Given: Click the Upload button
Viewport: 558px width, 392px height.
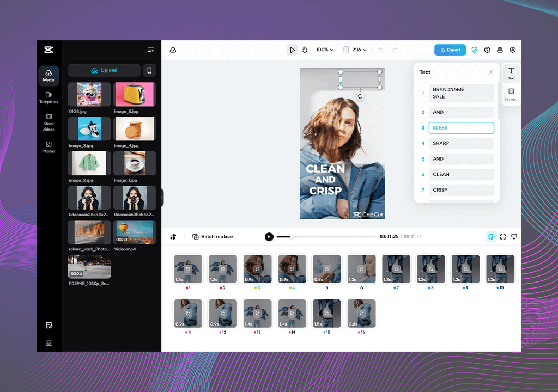Looking at the screenshot, I should pyautogui.click(x=104, y=70).
